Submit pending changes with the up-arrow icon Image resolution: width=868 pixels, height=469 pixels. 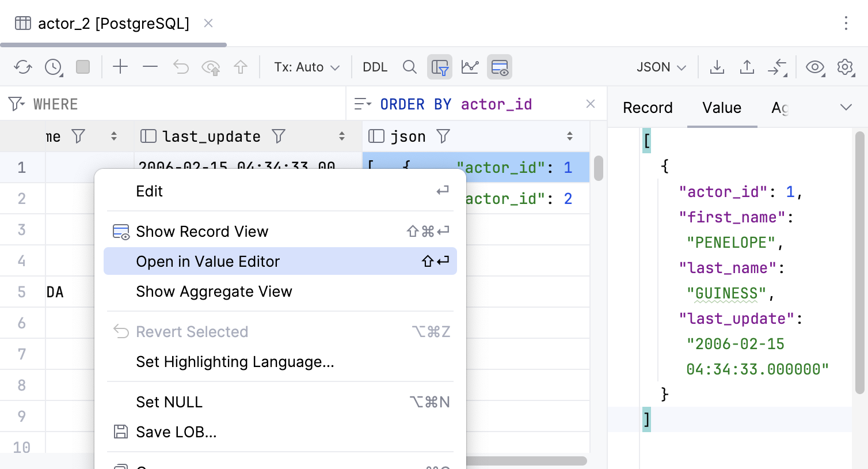point(241,67)
